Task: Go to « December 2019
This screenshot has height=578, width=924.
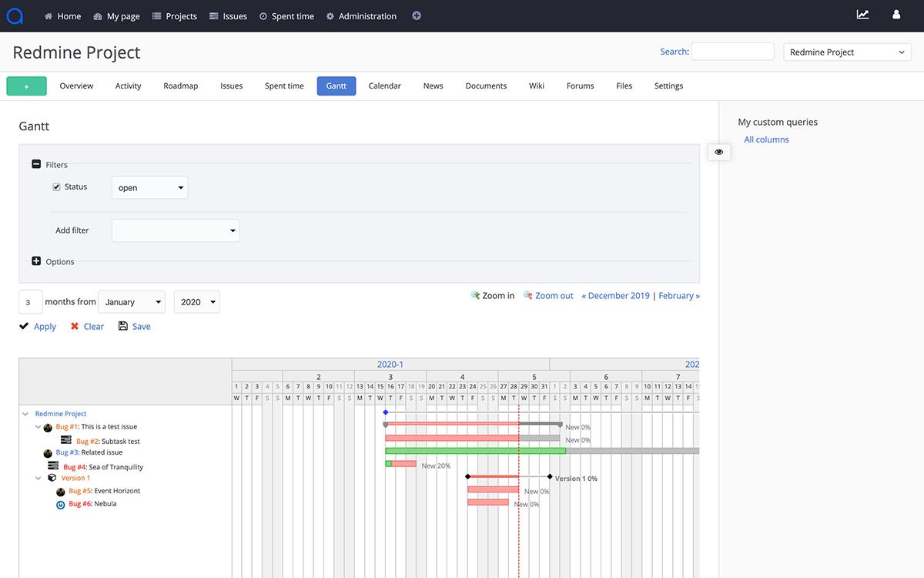Action: 616,296
